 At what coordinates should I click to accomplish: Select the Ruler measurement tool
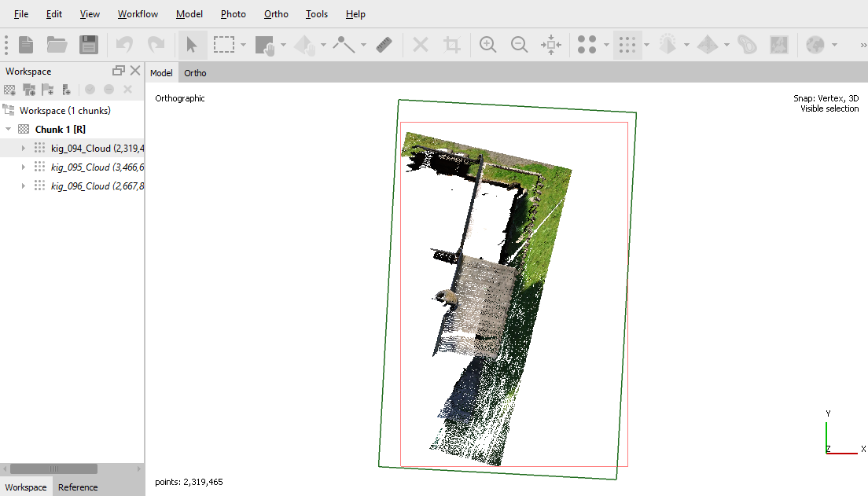(x=384, y=45)
